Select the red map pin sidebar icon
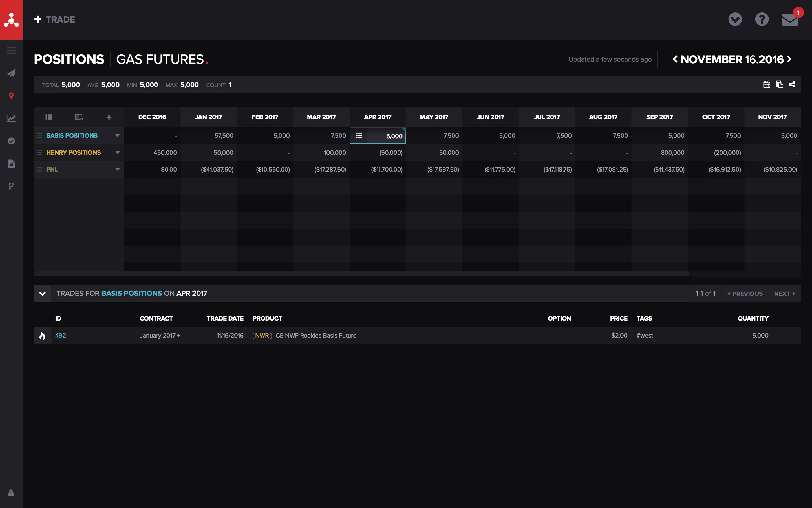812x508 pixels. click(x=11, y=96)
